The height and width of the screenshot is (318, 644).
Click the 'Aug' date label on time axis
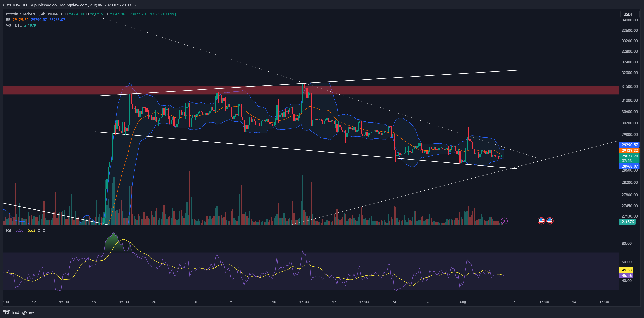[463, 302]
